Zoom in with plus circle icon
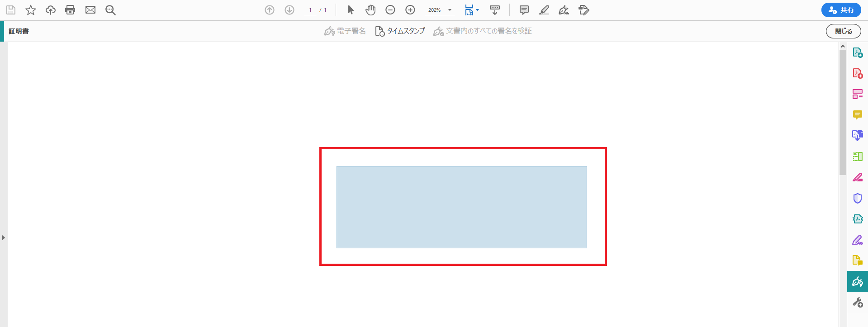 click(410, 10)
